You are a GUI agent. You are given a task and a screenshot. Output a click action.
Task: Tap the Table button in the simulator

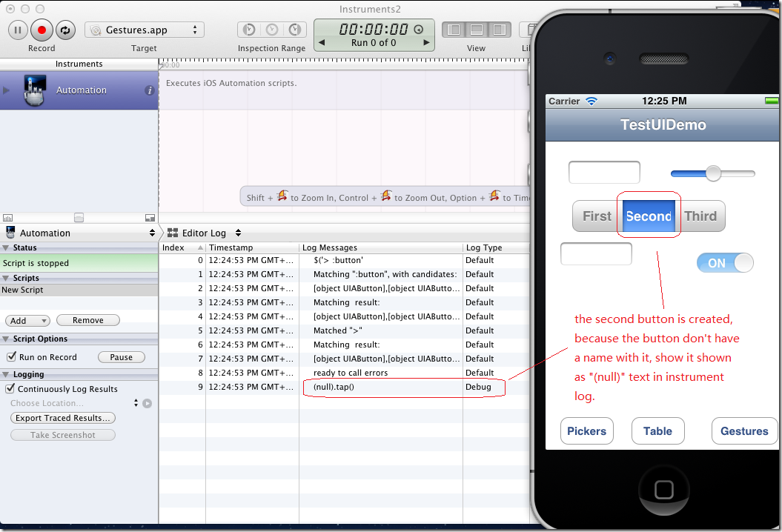pos(657,430)
